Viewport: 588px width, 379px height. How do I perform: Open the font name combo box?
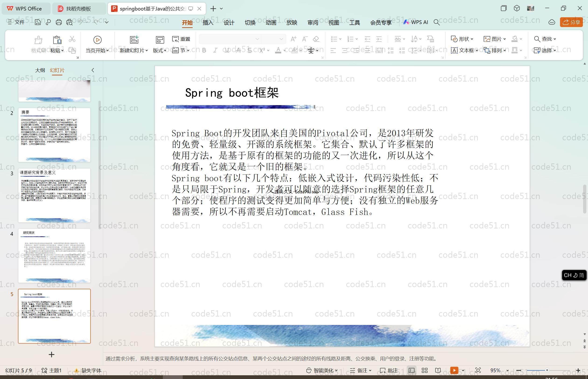(x=230, y=39)
